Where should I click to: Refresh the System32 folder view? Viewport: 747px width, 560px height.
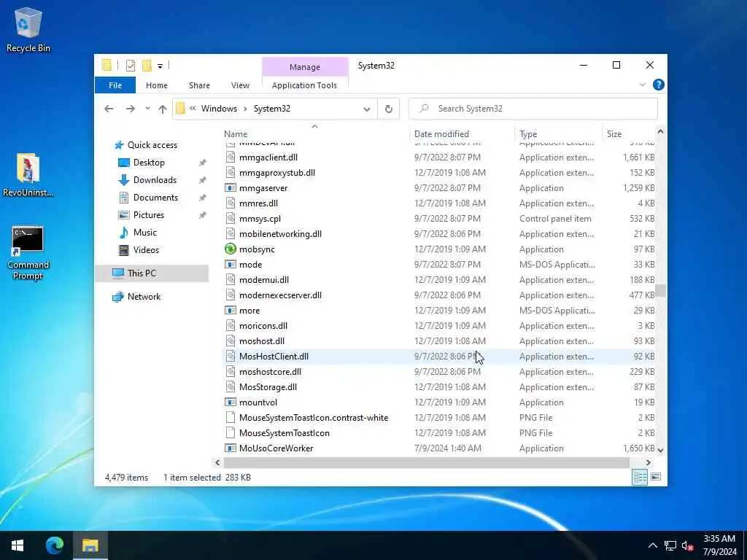(x=389, y=109)
